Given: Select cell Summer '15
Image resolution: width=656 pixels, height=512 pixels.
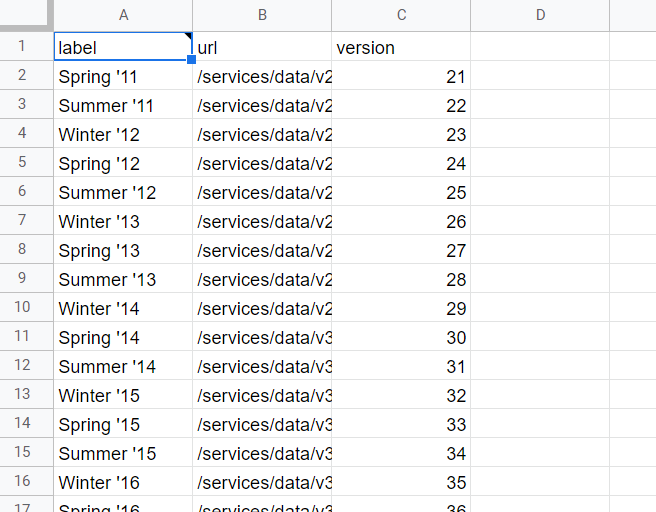Looking at the screenshot, I should (x=123, y=452).
